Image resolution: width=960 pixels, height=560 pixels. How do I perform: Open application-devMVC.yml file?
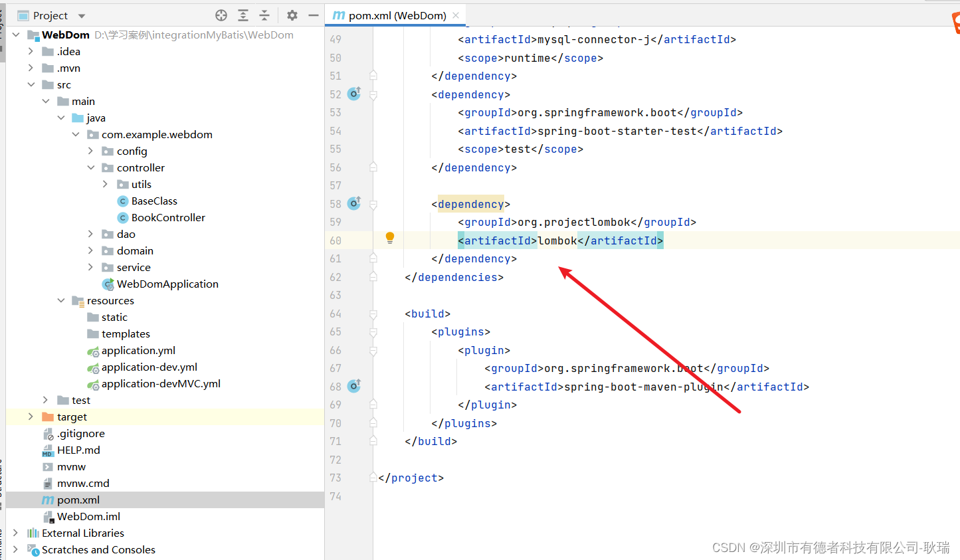161,383
